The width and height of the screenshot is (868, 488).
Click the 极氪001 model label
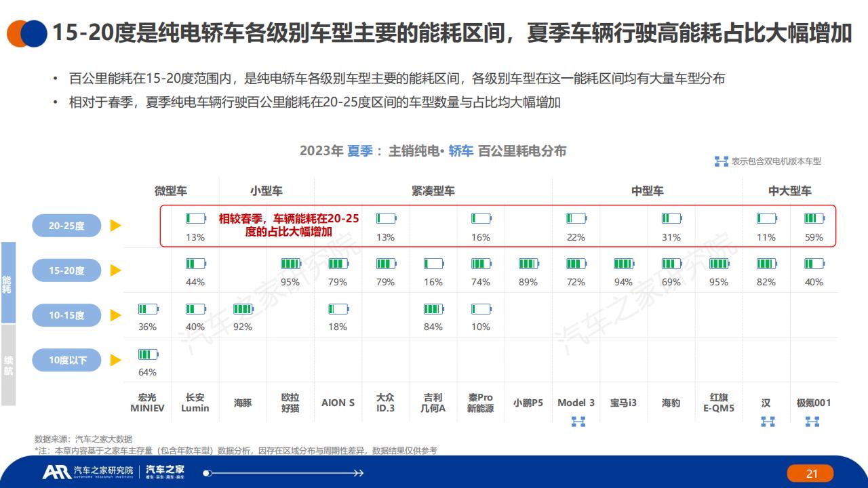click(814, 403)
